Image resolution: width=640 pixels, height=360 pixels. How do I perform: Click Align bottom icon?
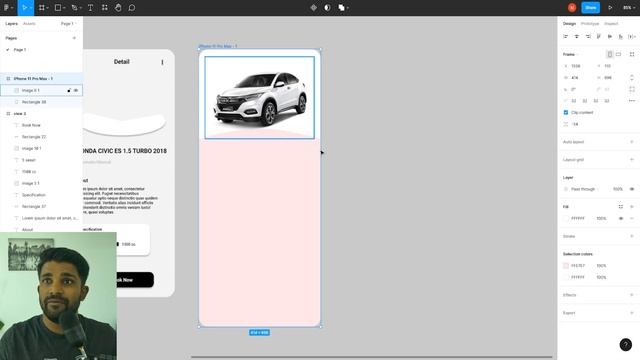(620, 37)
